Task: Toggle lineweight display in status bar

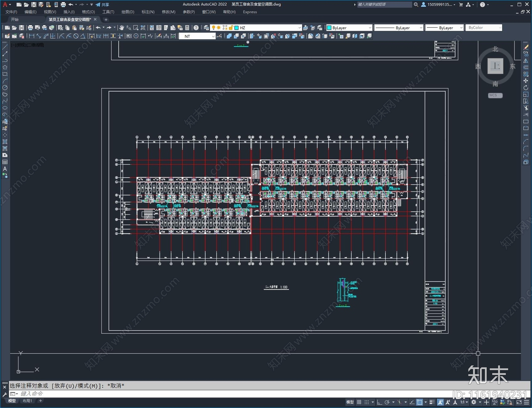Action: (432, 402)
